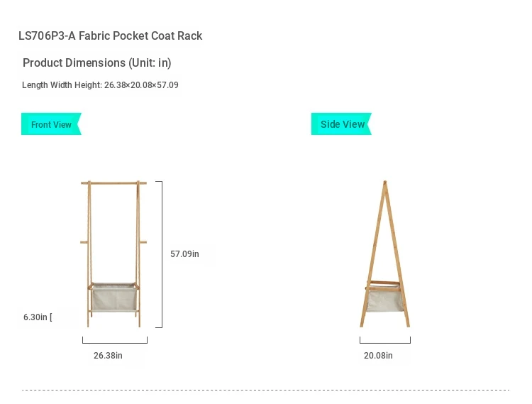
Task: Click the dashed separator line at bottom
Action: tap(266, 390)
